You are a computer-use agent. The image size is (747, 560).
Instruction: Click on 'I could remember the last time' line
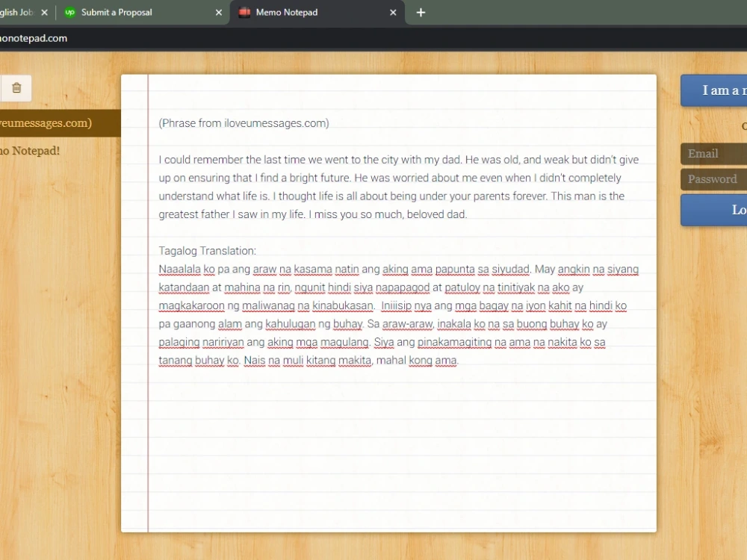pyautogui.click(x=399, y=160)
